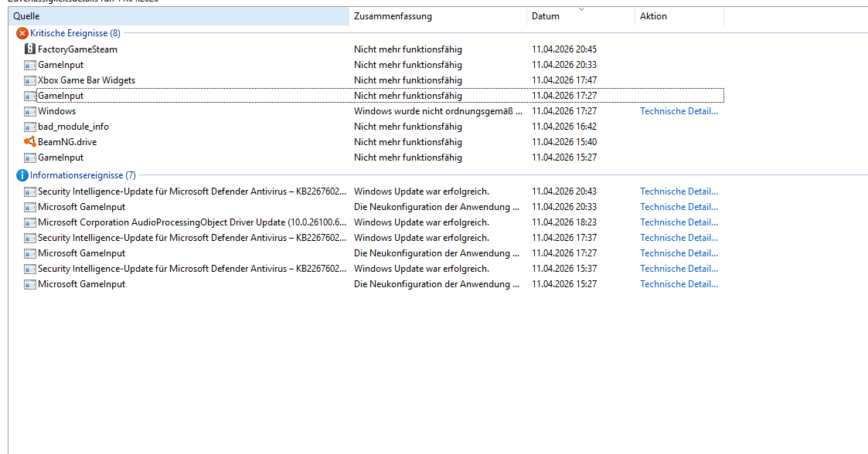Select the BeamNG.drive entry
Image resolution: width=868 pixels, height=454 pixels.
point(67,142)
